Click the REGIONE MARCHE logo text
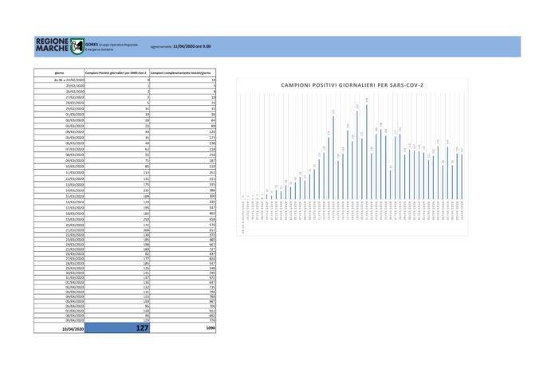Image resolution: width=555 pixels, height=392 pixels. click(x=53, y=45)
